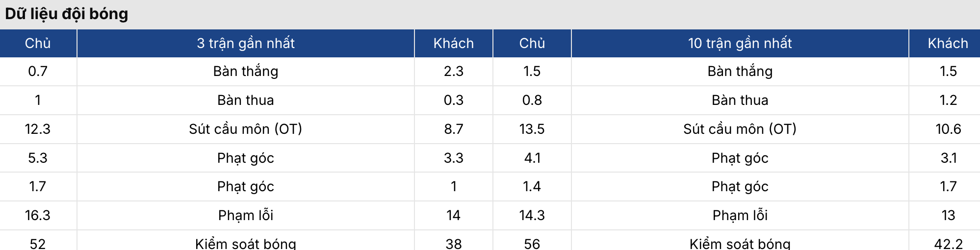Click the 0.7 home goals value
The image size is (980, 250).
38,72
